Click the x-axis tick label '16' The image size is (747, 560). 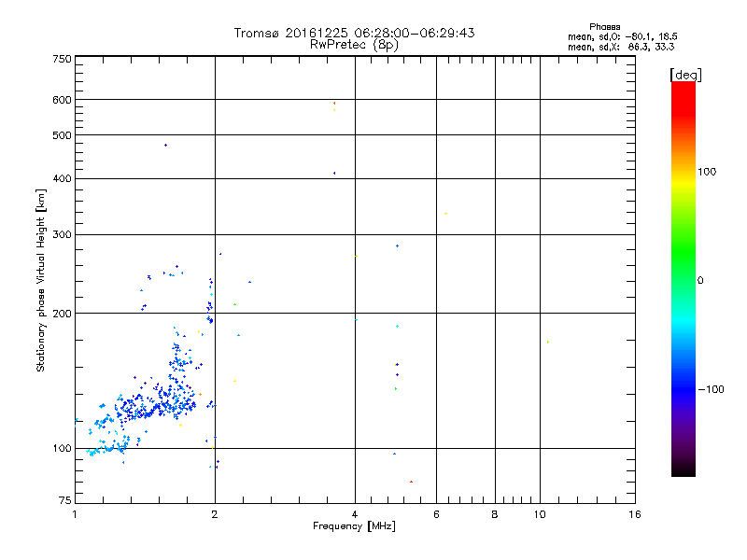pyautogui.click(x=635, y=514)
